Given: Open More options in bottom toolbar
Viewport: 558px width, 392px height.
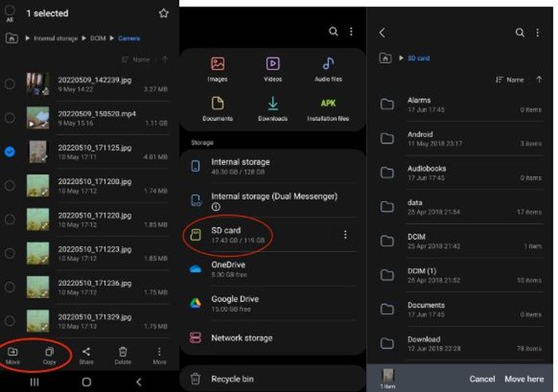Looking at the screenshot, I should point(159,355).
